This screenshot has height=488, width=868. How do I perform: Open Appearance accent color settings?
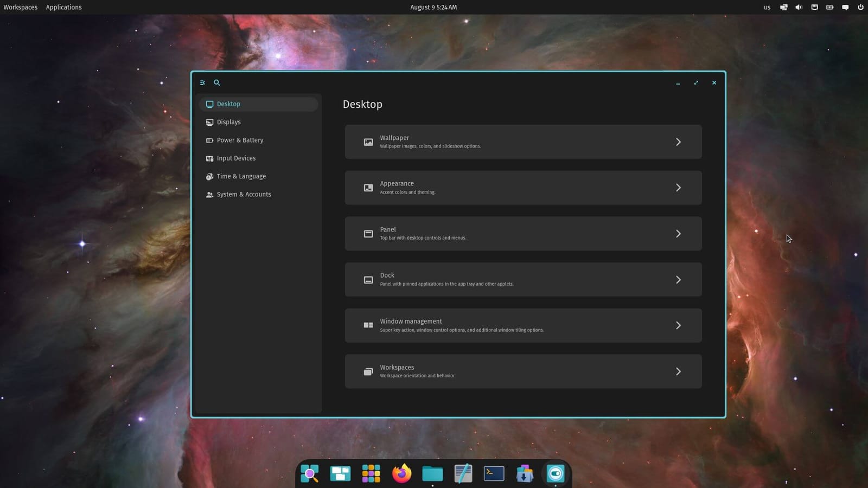[522, 187]
